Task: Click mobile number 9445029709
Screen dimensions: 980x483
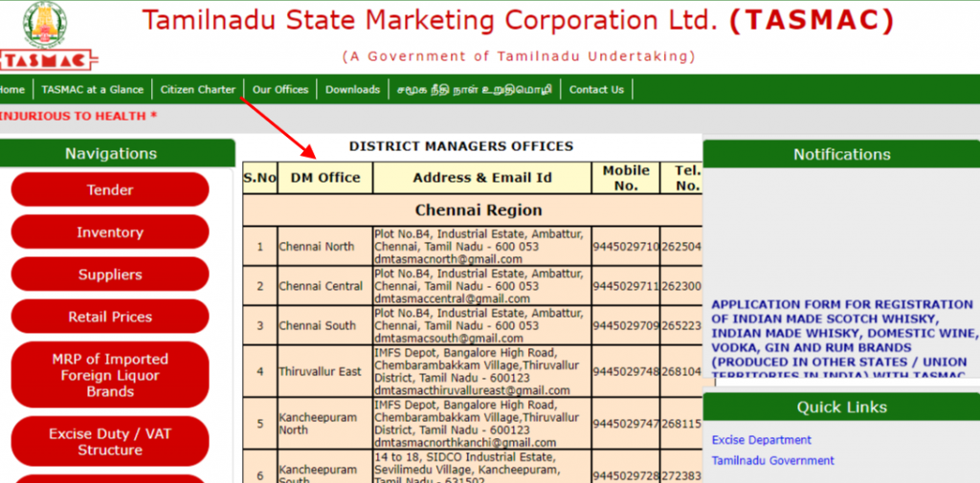Action: pos(626,325)
